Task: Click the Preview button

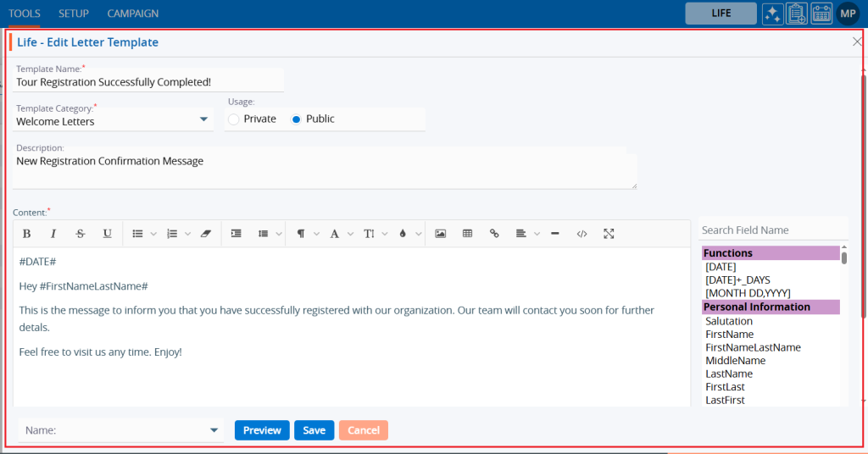Action: click(x=262, y=430)
